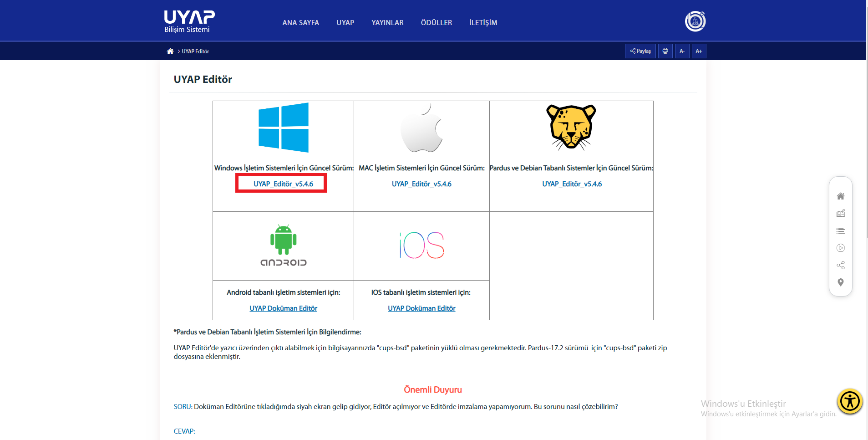This screenshot has width=868, height=440.
Task: Click 'Android tabanlı işletim sistemleri için' text
Action: point(283,292)
